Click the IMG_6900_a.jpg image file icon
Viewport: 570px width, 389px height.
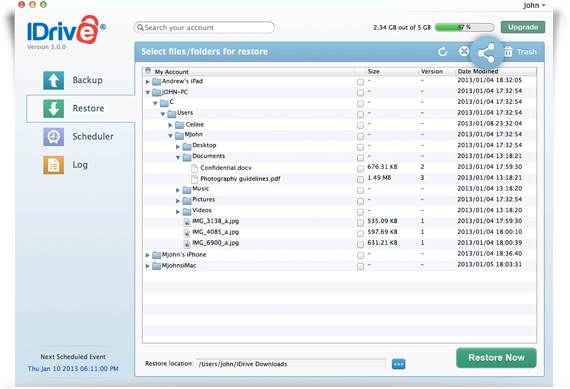tap(187, 244)
